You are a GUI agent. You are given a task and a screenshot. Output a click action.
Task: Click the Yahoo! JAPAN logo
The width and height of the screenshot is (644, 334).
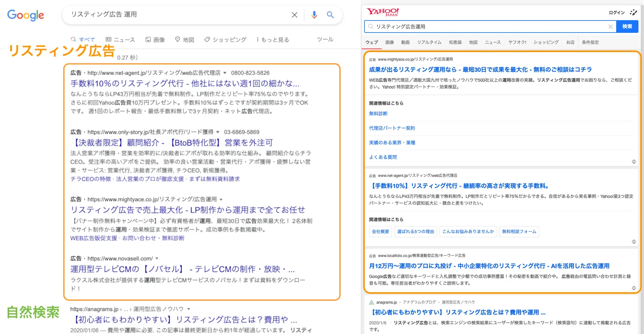pos(382,12)
